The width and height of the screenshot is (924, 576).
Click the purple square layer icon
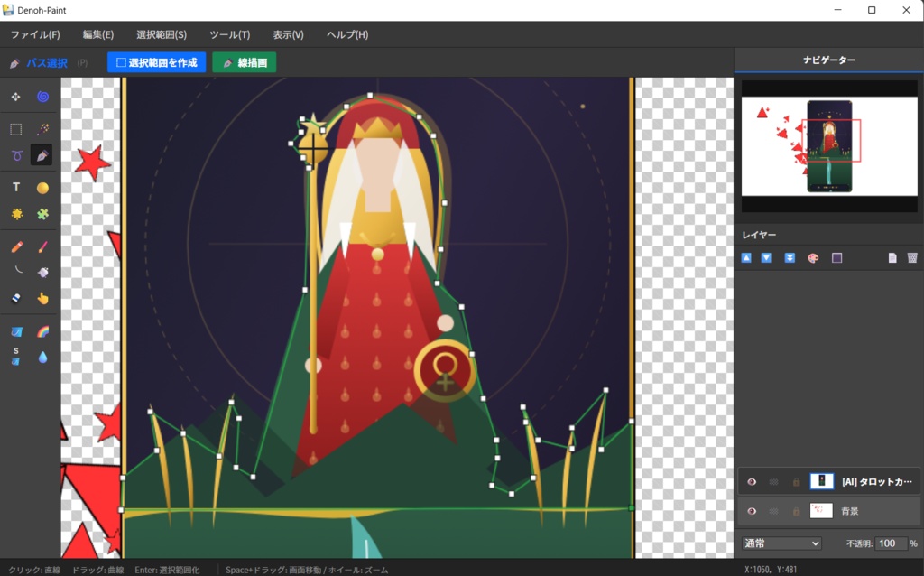tap(836, 257)
